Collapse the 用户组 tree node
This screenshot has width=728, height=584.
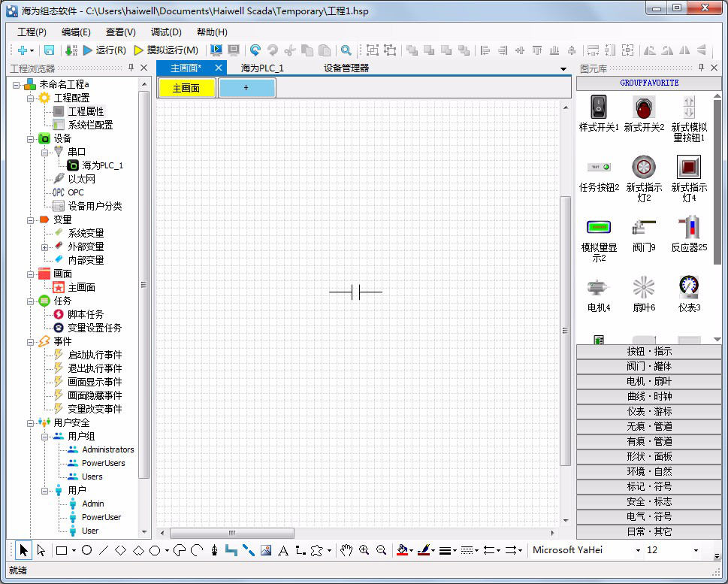(x=45, y=436)
